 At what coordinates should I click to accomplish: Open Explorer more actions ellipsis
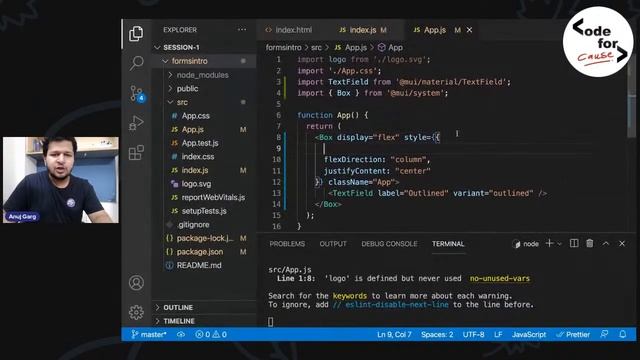pyautogui.click(x=242, y=30)
